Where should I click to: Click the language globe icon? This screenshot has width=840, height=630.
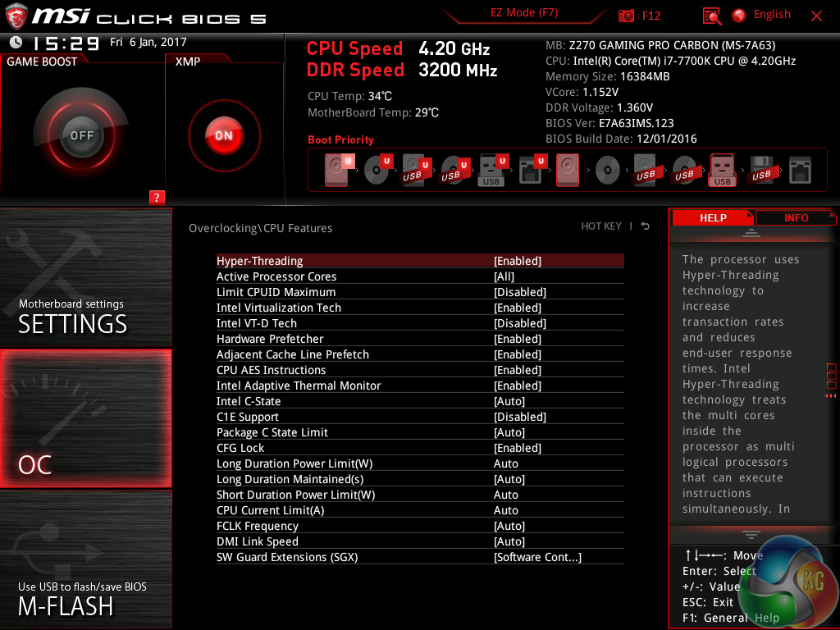pos(739,16)
